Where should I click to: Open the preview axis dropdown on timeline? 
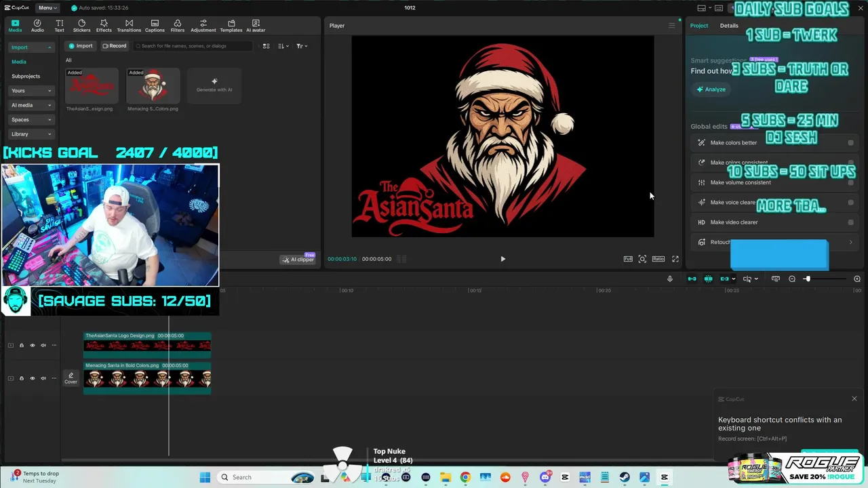coord(749,279)
